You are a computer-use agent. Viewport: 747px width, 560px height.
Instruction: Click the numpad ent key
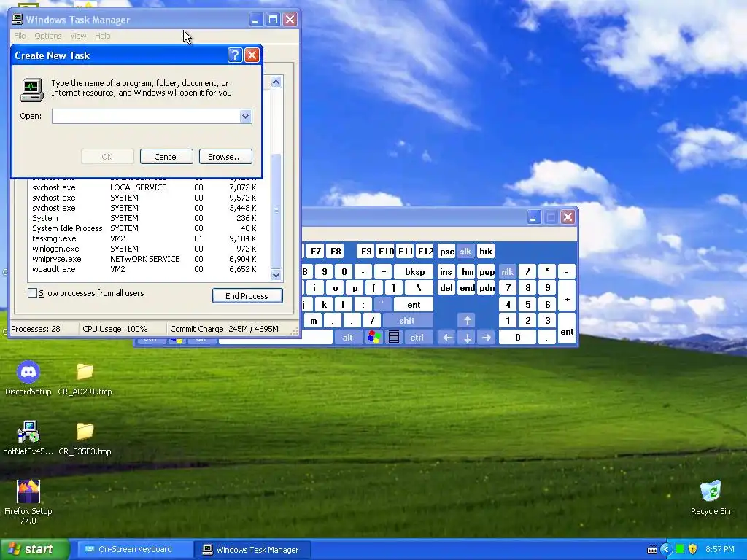(567, 329)
